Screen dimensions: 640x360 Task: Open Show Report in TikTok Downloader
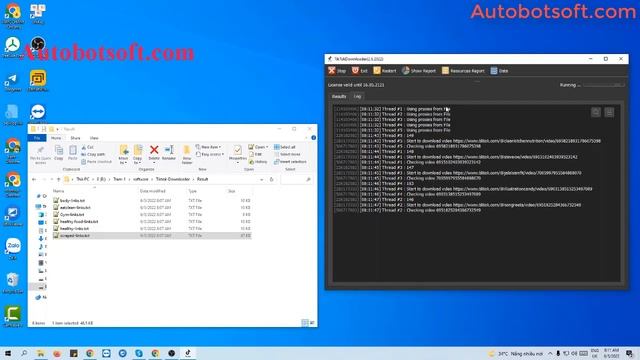tap(418, 71)
